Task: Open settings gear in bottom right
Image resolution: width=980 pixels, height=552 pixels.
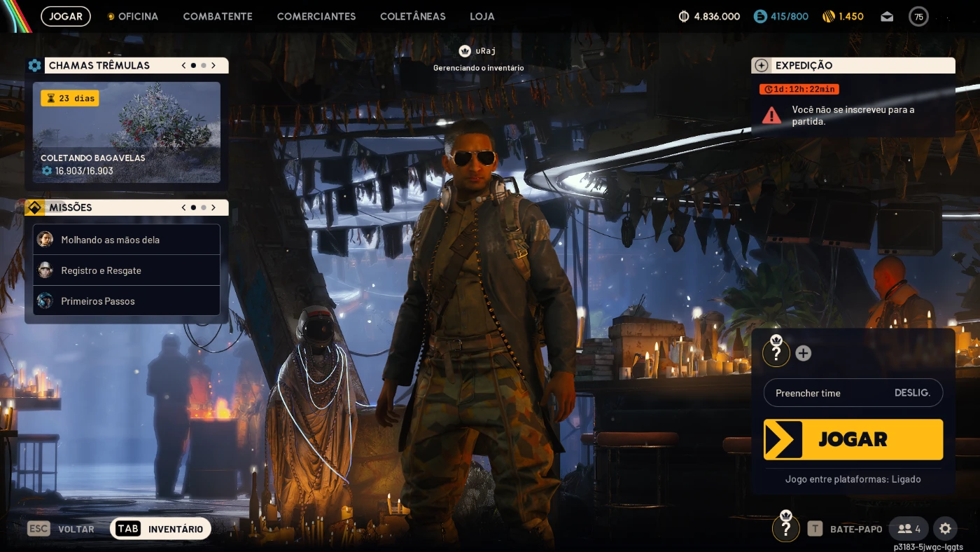Action: click(945, 529)
